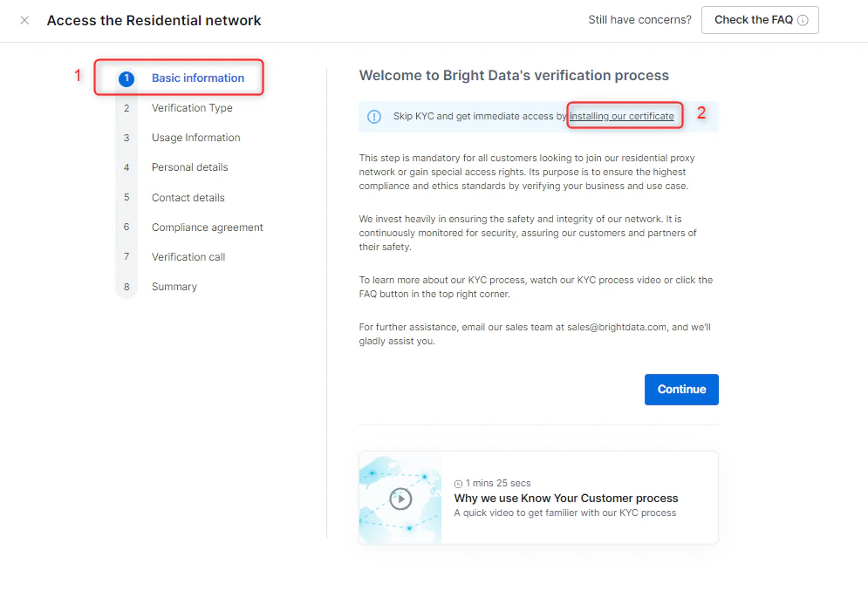Select Personal details step

(x=190, y=167)
